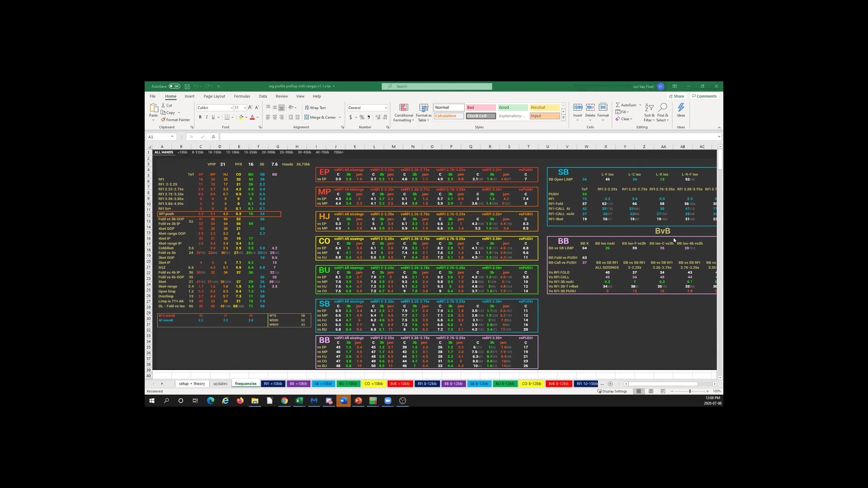
Task: Open the 'setup + theory' sheet tab
Action: (x=192, y=384)
